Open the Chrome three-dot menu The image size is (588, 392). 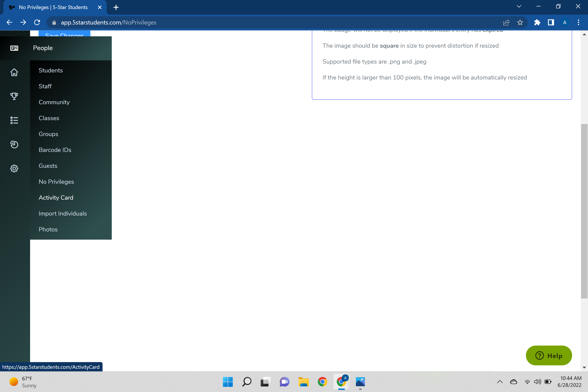[x=579, y=23]
